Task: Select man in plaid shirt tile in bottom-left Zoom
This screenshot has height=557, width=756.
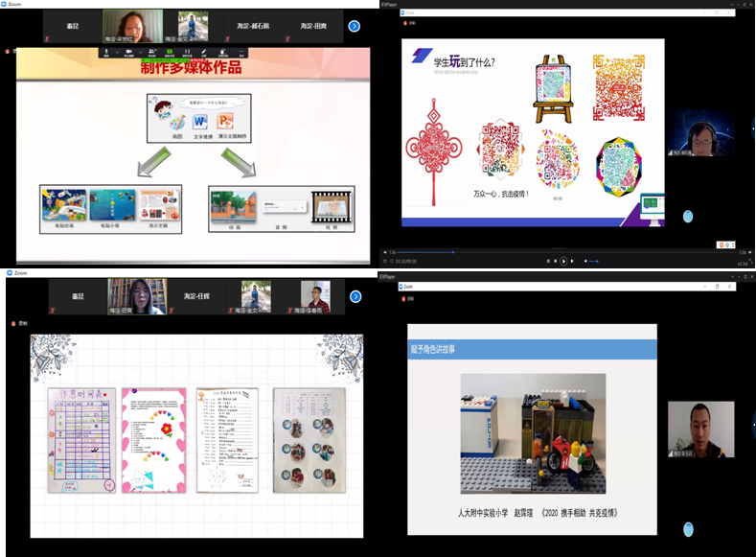Action: 315,296
